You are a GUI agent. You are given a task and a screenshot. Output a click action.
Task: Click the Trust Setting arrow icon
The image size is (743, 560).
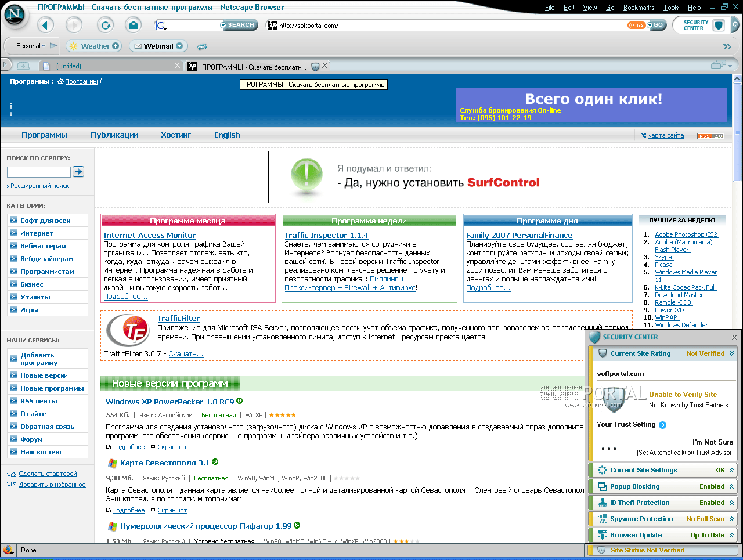click(662, 425)
